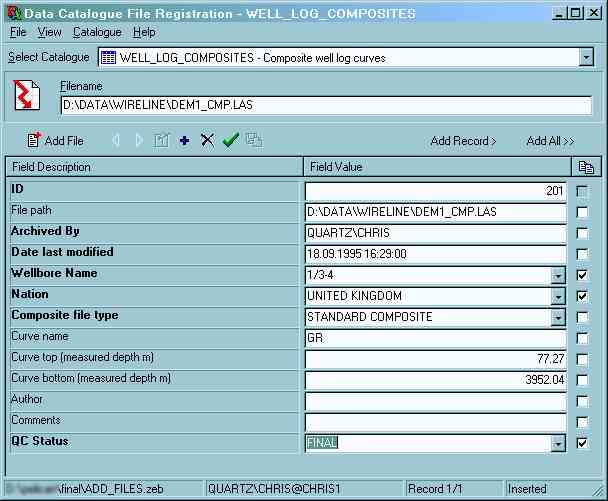Click the X delete record icon
608x501 pixels.
(x=207, y=141)
